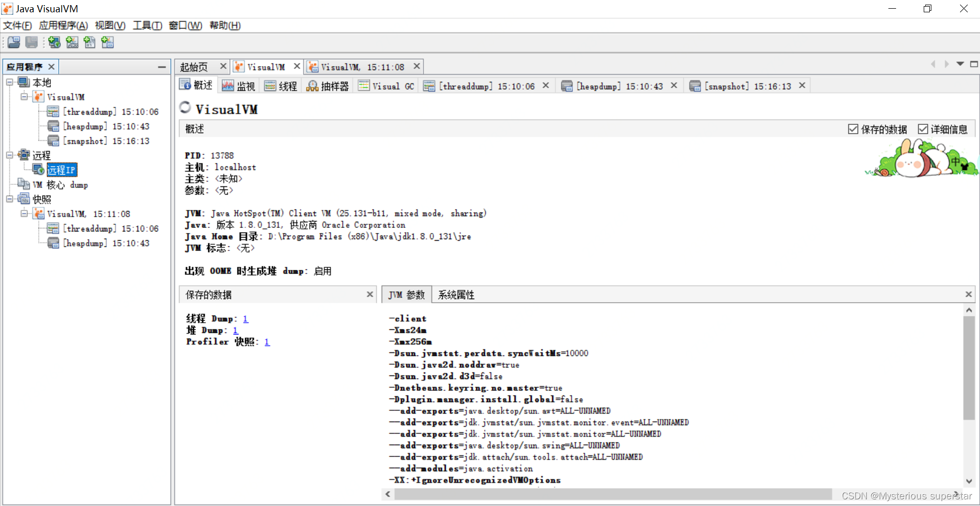
Task: Close the 应用程序 panel tab
Action: click(51, 67)
